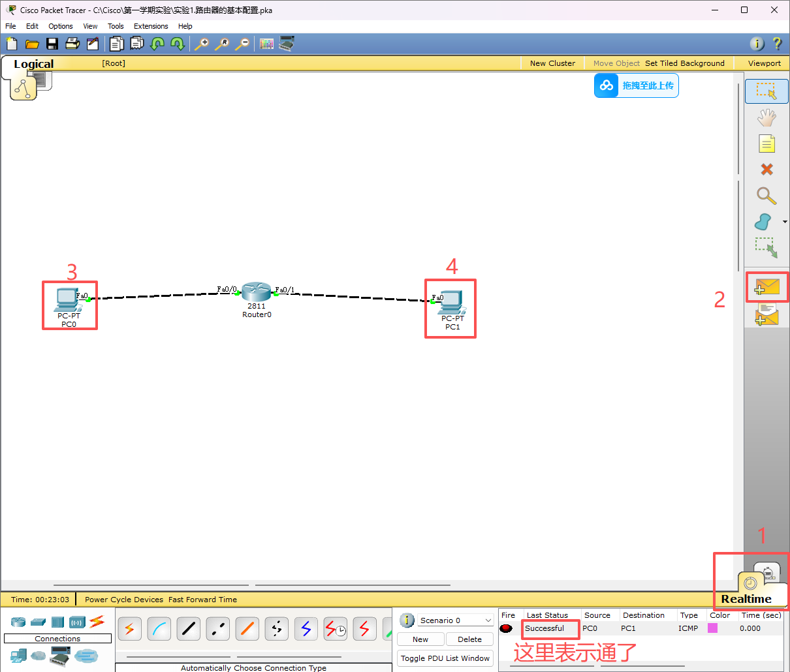Select WAN Emulation cloud category

(39, 656)
